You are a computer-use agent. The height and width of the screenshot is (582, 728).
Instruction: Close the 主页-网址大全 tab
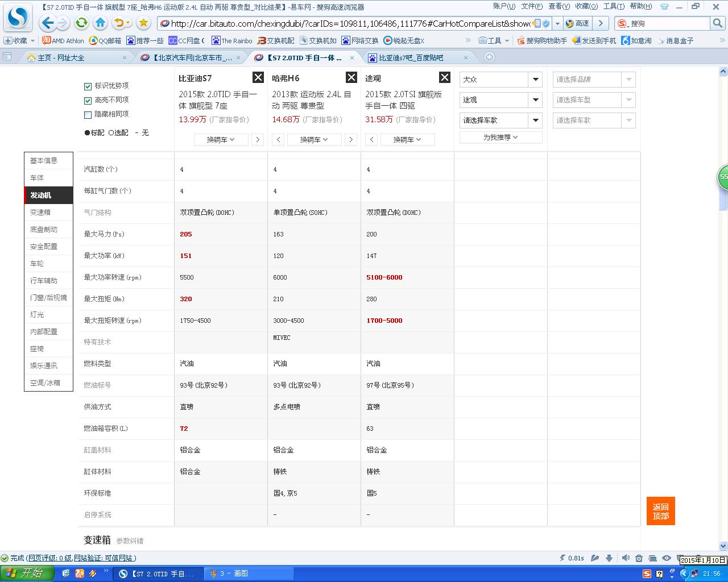pos(125,58)
